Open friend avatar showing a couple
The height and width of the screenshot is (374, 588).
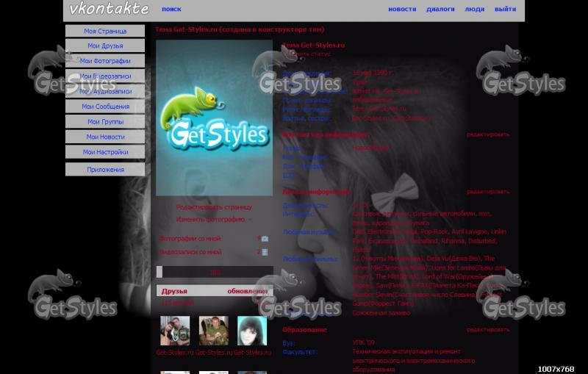pos(175,331)
